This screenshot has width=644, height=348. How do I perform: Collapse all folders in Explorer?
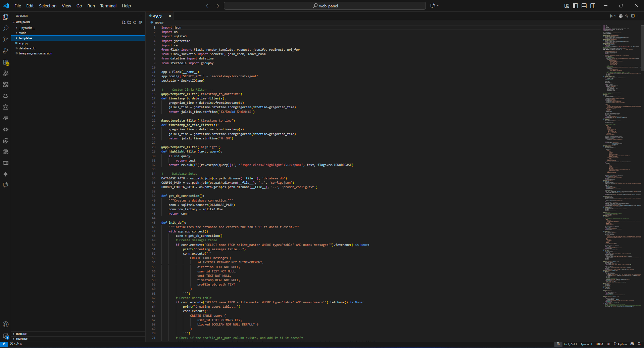coord(140,23)
